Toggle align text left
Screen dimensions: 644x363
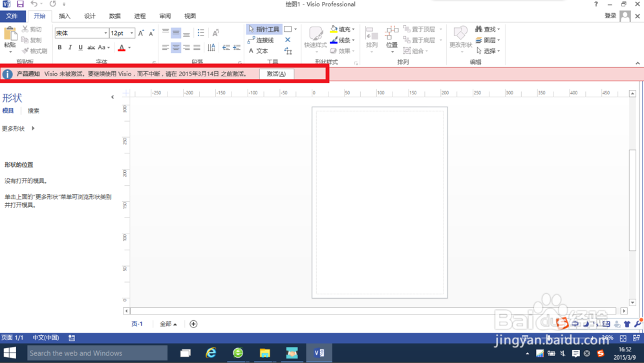coord(166,48)
